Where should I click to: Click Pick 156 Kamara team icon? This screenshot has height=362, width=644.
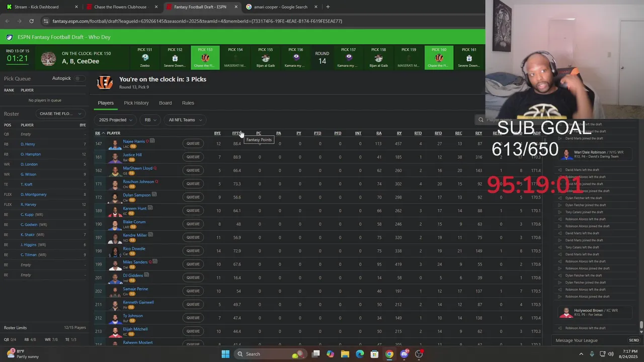point(296,58)
